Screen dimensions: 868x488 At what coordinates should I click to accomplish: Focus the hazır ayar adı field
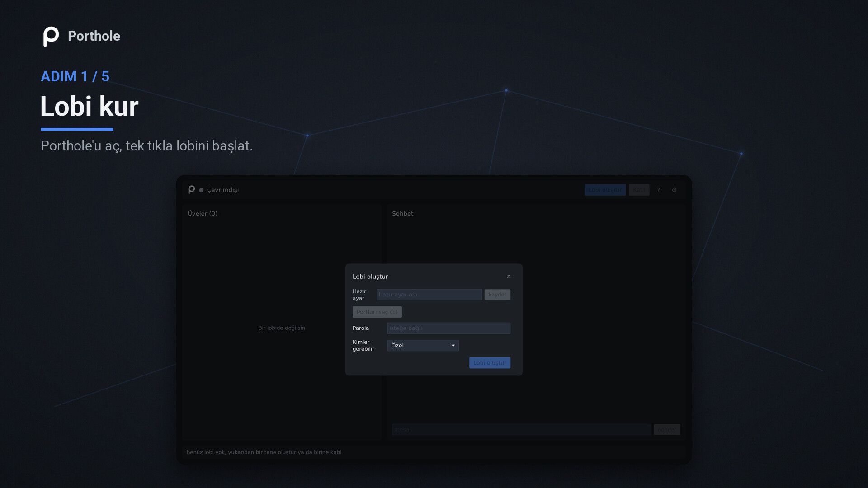[x=429, y=295]
